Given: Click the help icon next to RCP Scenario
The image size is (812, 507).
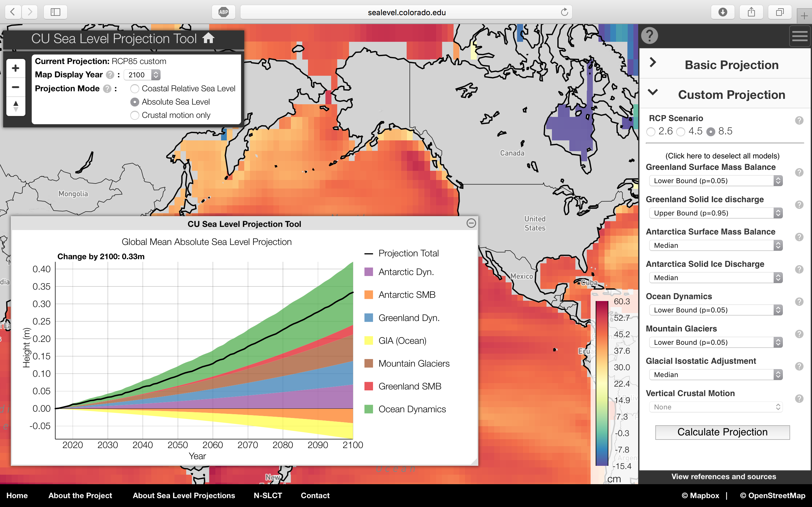Looking at the screenshot, I should coord(799,120).
